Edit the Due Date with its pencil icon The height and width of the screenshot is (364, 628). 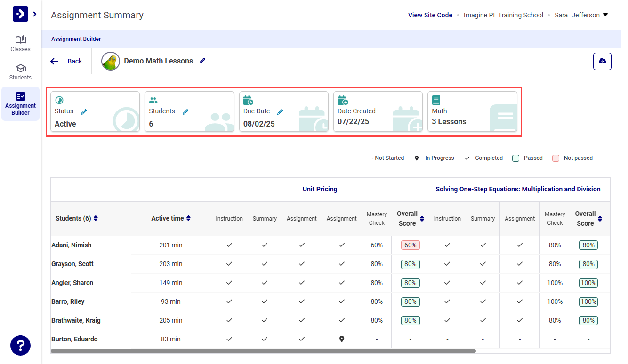coord(280,111)
